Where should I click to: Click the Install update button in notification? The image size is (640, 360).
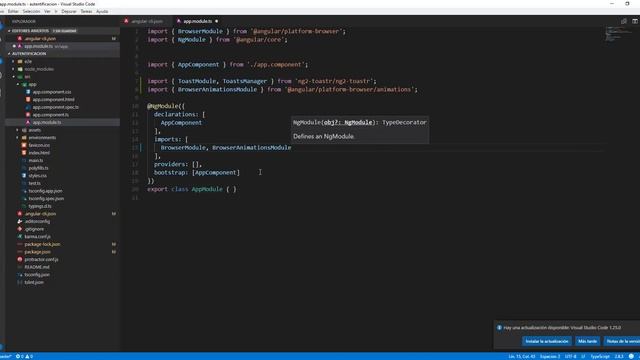click(x=547, y=341)
